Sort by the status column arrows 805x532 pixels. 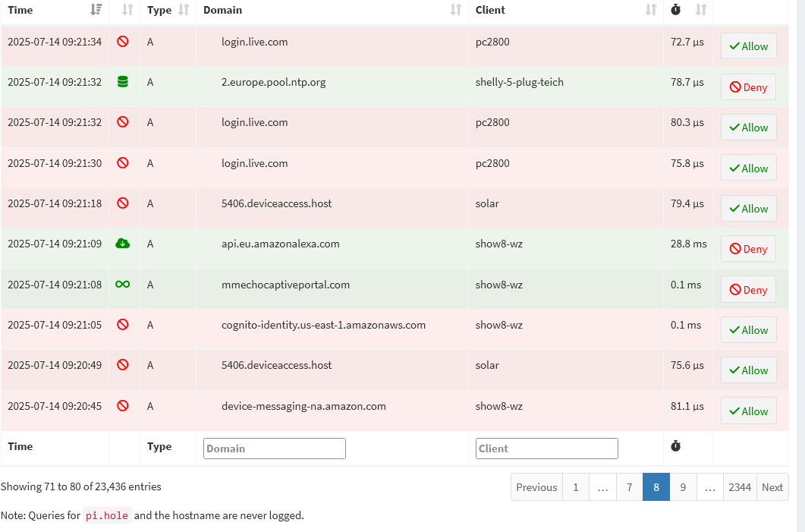click(127, 10)
